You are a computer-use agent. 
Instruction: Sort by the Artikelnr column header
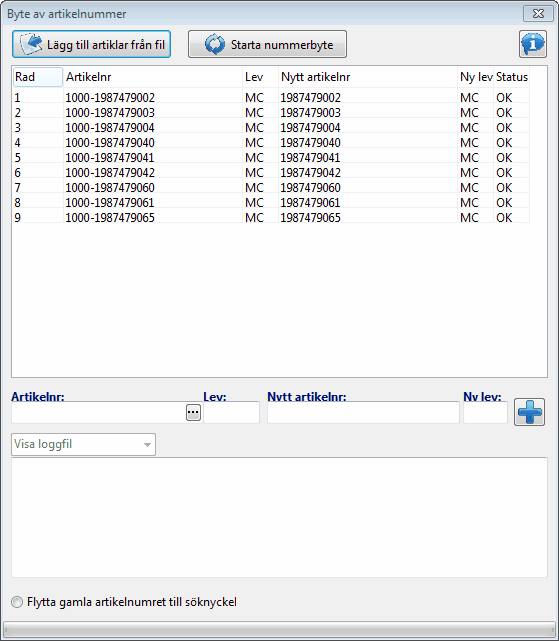point(153,77)
